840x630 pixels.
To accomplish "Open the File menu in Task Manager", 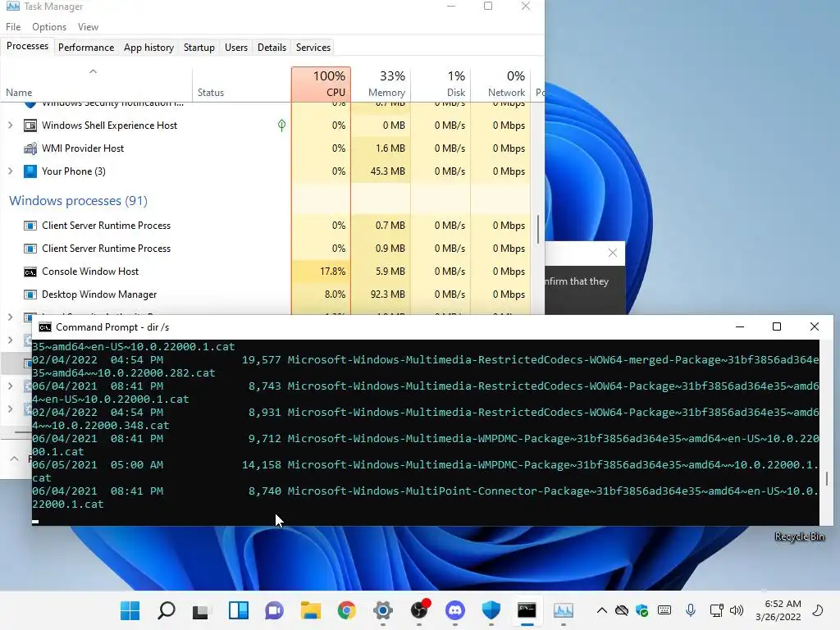I will pos(13,27).
